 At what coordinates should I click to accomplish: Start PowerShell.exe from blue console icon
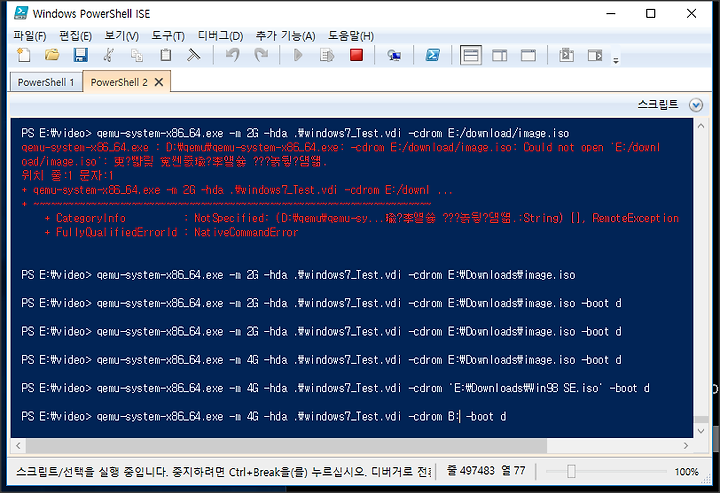(x=433, y=55)
